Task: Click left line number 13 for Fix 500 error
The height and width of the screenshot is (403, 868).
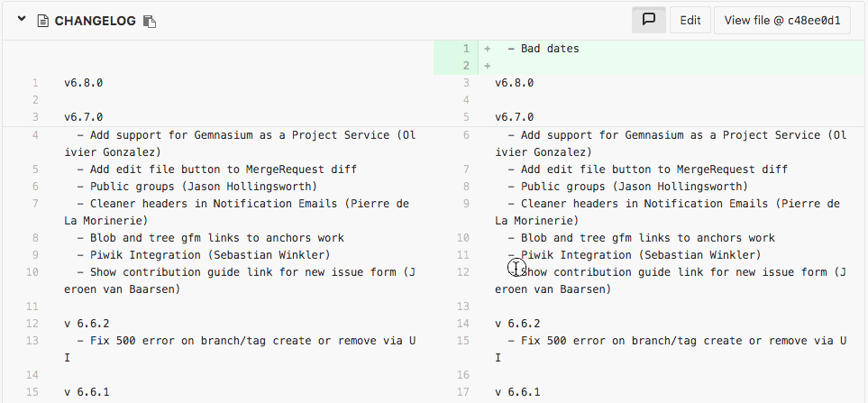Action: point(32,341)
